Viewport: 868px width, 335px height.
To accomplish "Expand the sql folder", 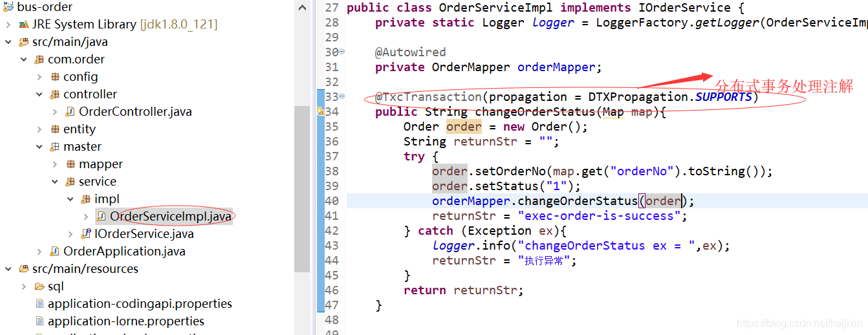I will click(x=23, y=286).
